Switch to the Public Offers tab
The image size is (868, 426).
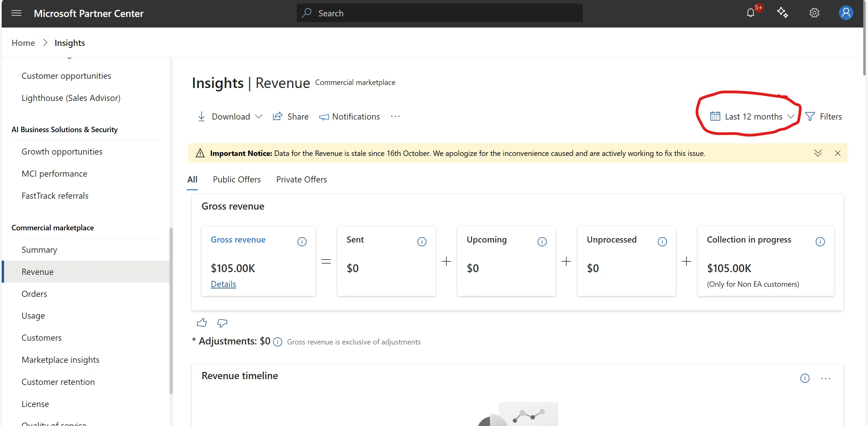click(x=237, y=179)
